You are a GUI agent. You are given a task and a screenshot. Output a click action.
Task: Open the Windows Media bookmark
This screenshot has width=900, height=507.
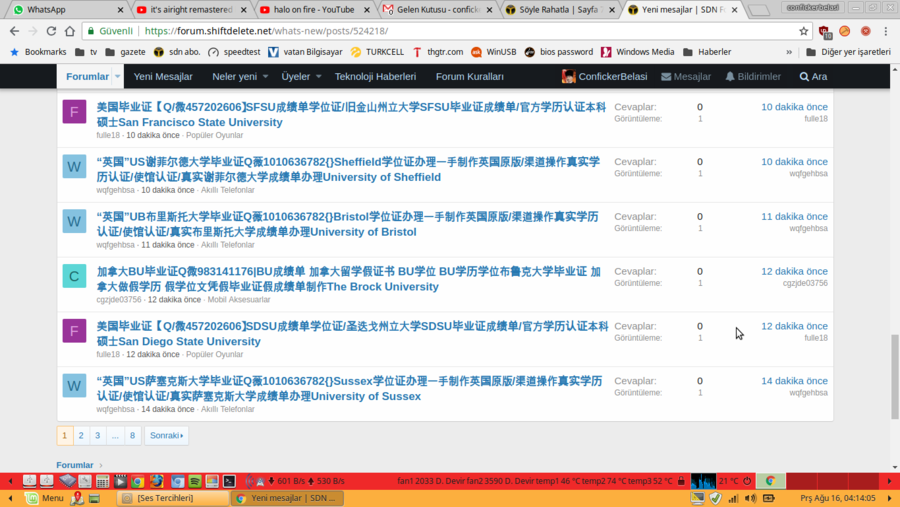[x=638, y=52]
